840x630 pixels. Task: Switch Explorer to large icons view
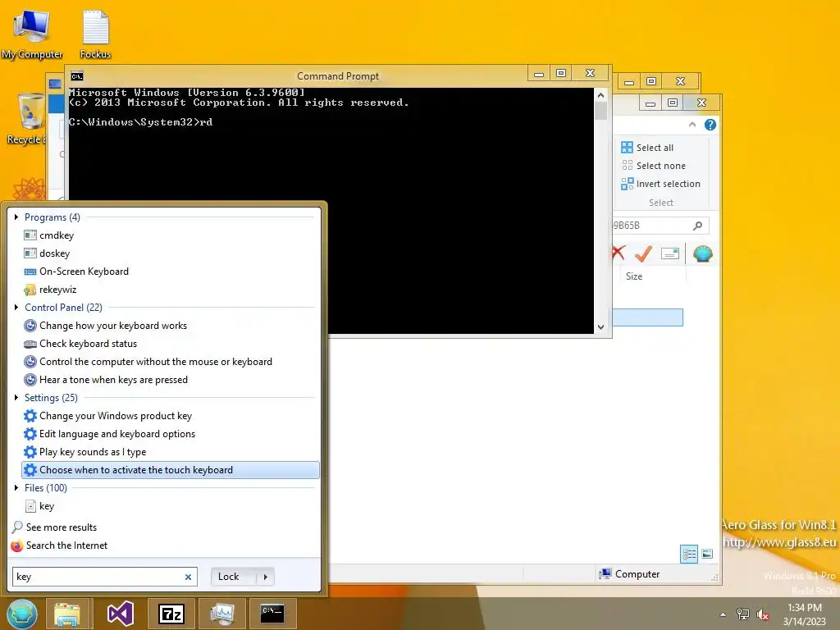(x=707, y=554)
